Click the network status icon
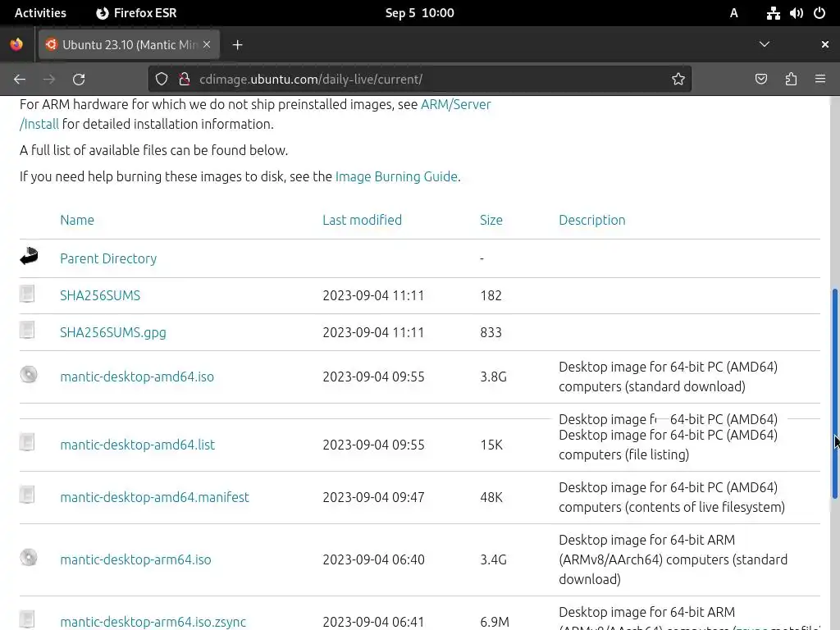This screenshot has width=840, height=630. [773, 13]
